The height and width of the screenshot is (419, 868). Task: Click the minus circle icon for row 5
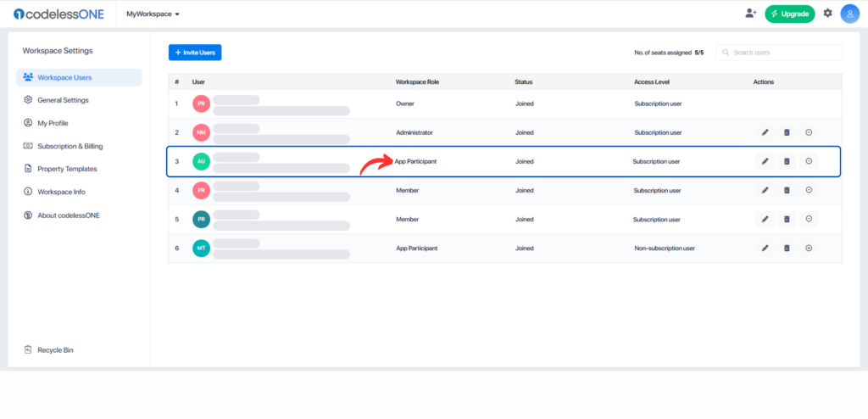(809, 219)
